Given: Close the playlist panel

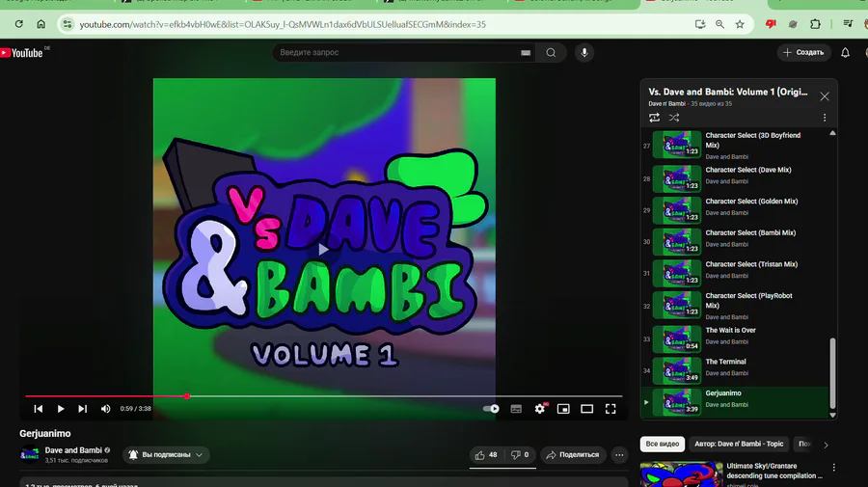Looking at the screenshot, I should coord(825,96).
